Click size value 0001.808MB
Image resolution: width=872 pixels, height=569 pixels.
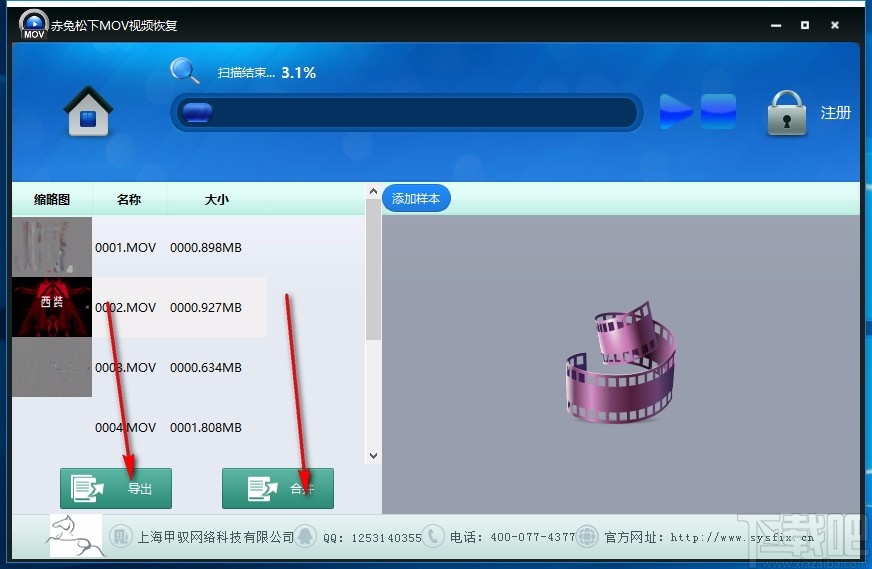pos(206,428)
